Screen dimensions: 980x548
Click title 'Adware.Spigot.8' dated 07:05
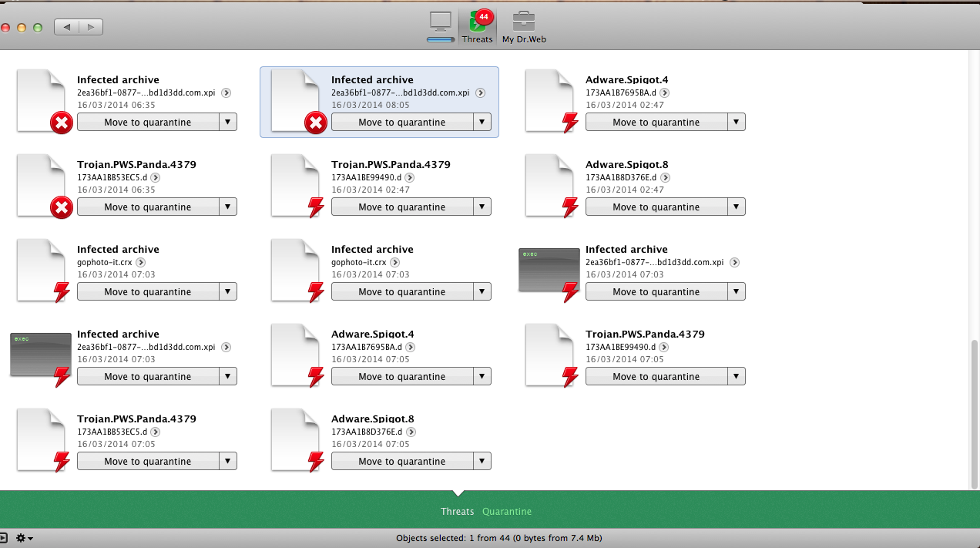coord(372,419)
